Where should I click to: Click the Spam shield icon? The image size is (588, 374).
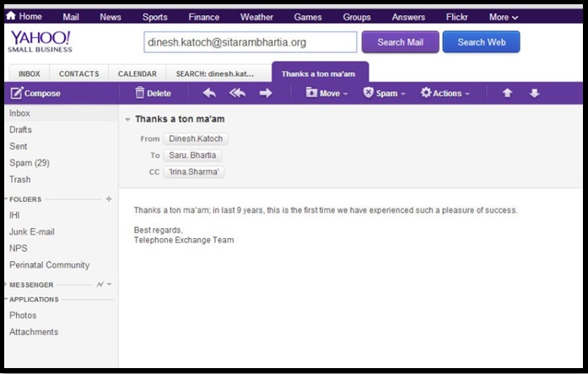369,92
